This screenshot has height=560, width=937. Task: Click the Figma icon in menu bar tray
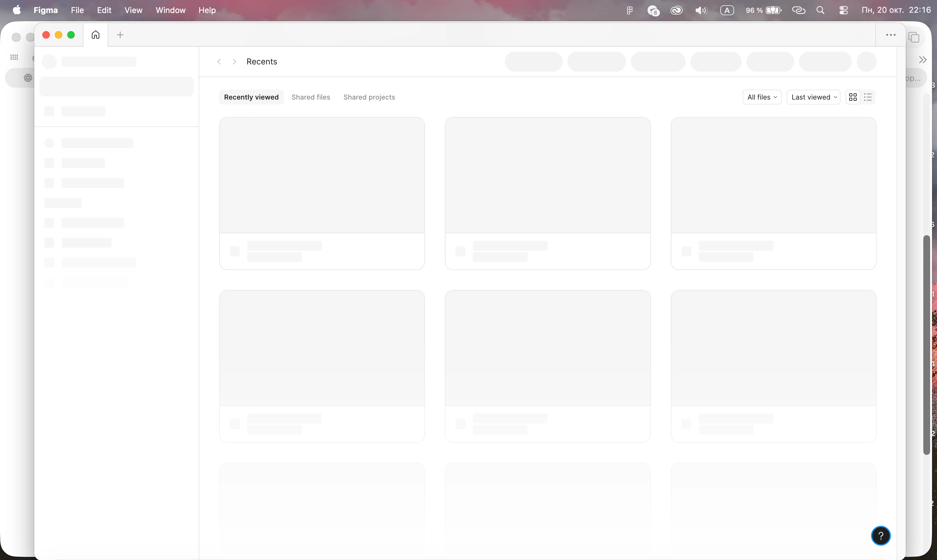(629, 10)
